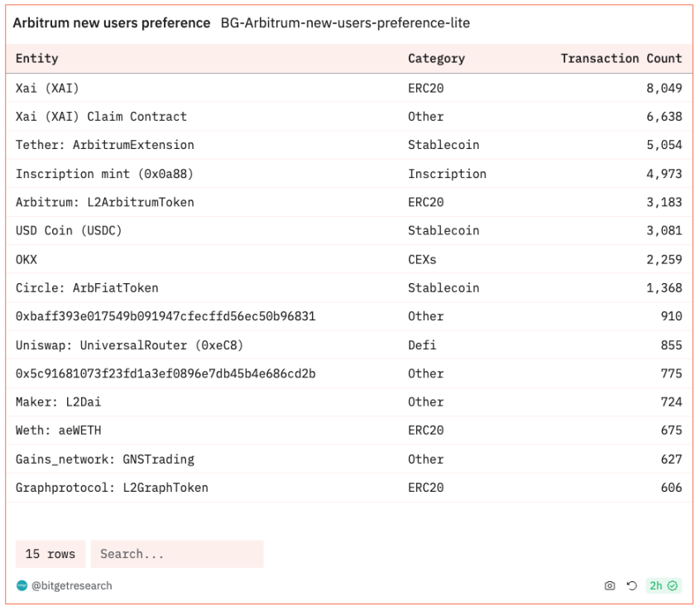Open the Arbitrum new users preference title
Screen dimensions: 700x611
[112, 23]
